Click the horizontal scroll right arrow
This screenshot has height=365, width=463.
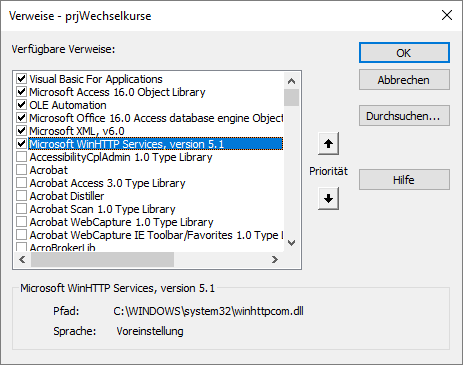(275, 259)
